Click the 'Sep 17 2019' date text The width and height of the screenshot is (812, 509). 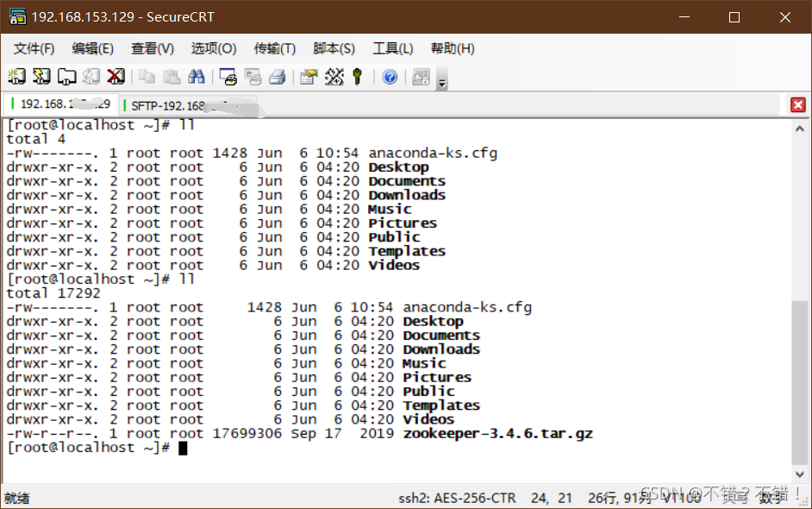click(x=342, y=434)
